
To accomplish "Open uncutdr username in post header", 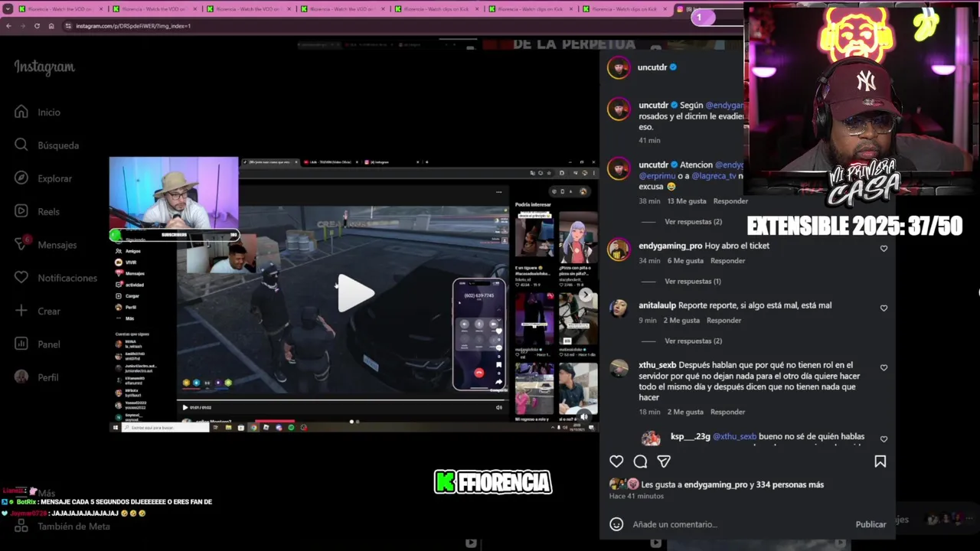I will [652, 67].
